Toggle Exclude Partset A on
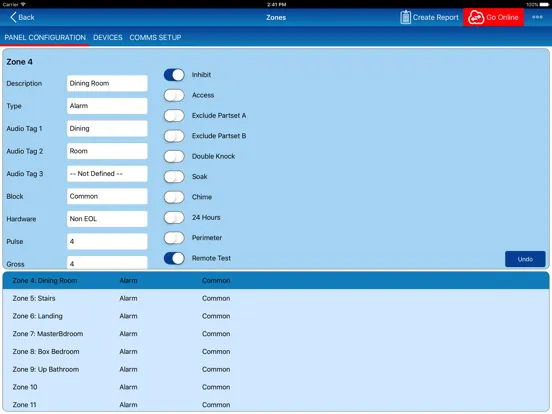 [174, 116]
